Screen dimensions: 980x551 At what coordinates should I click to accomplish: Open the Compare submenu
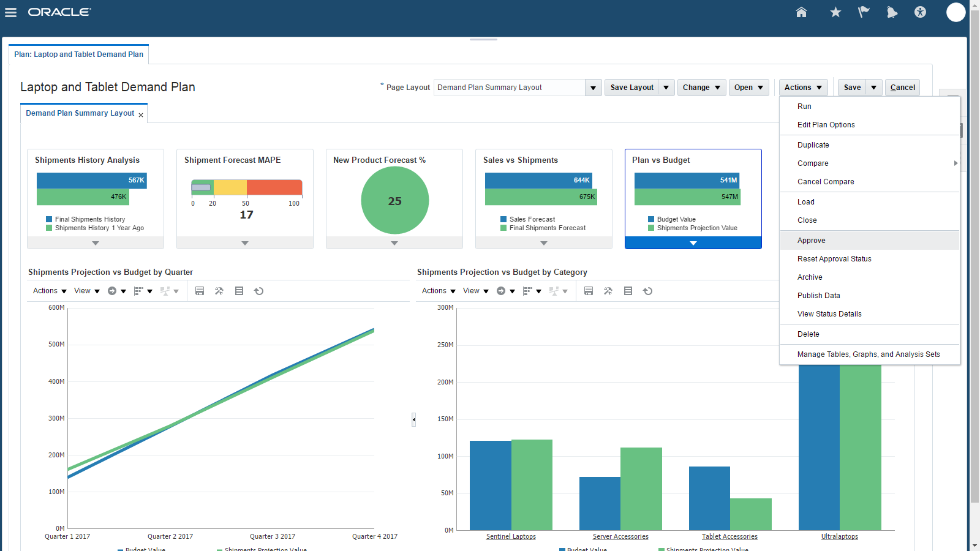point(870,163)
